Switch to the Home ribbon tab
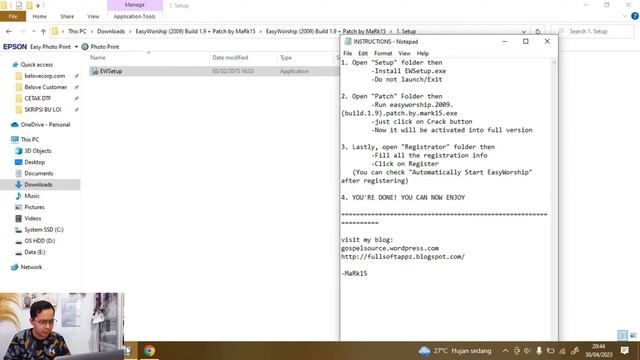Viewport: 640px width, 360px height. click(x=40, y=16)
